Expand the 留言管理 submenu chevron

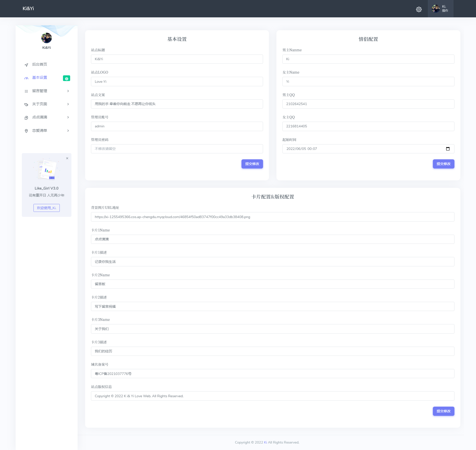tap(68, 91)
